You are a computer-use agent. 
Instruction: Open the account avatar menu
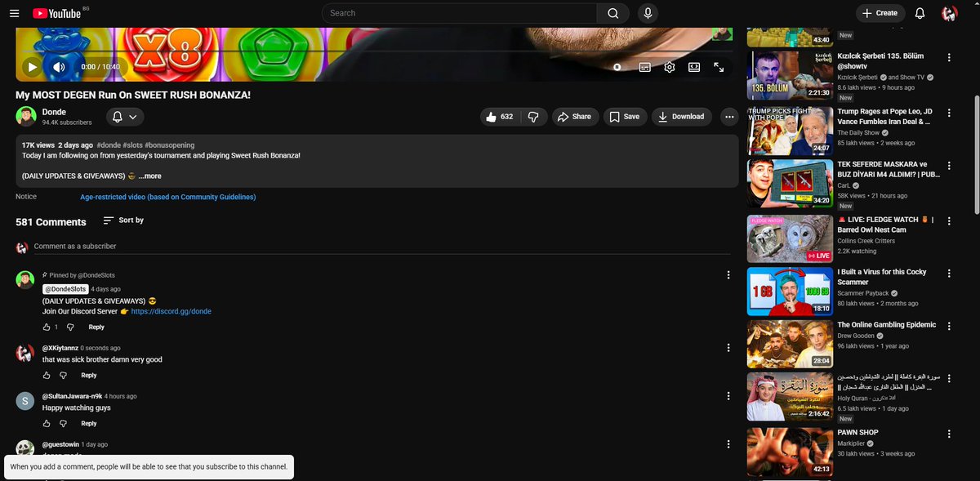click(949, 13)
